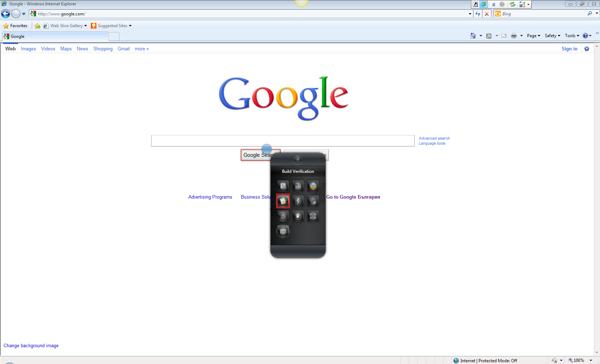This screenshot has width=600, height=364.
Task: Open Gmail from the Google navigation
Action: [x=124, y=49]
